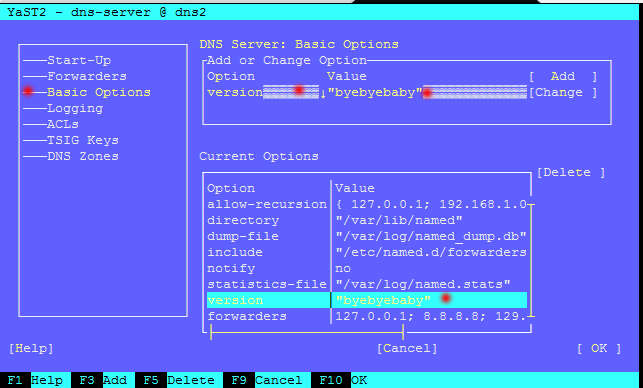Open the Start-Up section in tree

coord(79,60)
